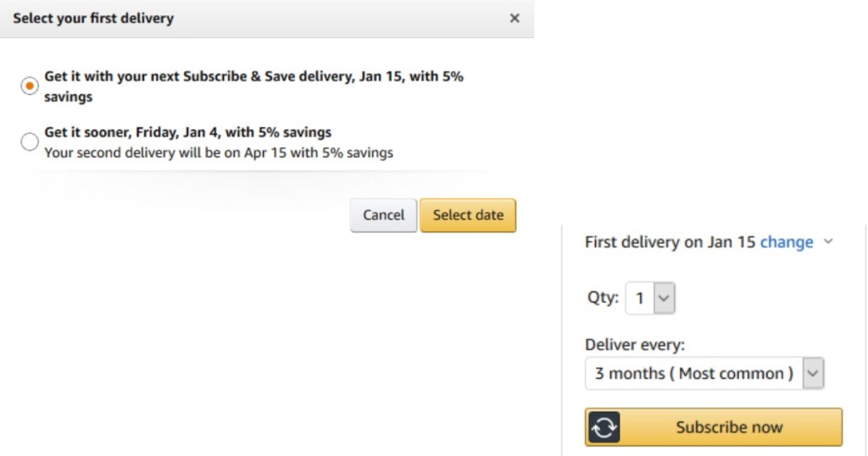Confirm with the Select date button
This screenshot has height=456, width=868.
pyautogui.click(x=468, y=215)
